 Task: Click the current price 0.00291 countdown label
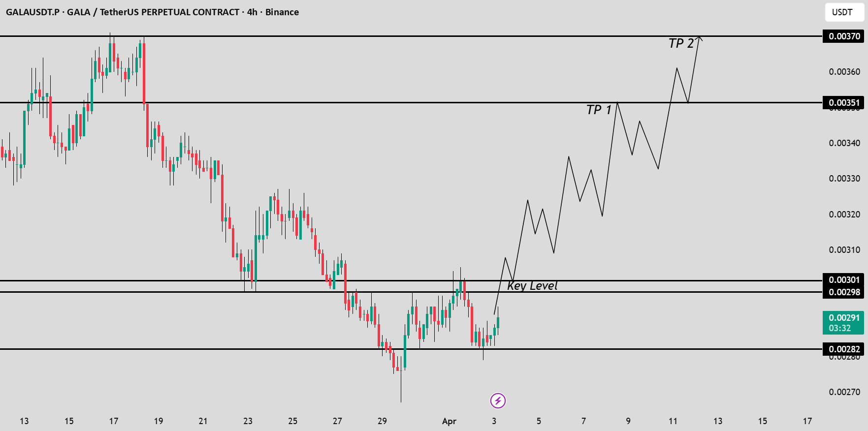point(844,323)
